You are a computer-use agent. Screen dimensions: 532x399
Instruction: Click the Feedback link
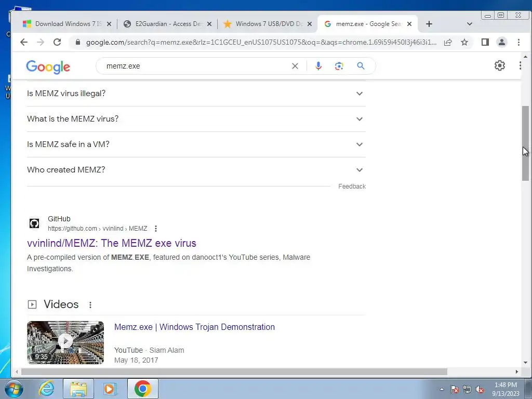click(352, 187)
